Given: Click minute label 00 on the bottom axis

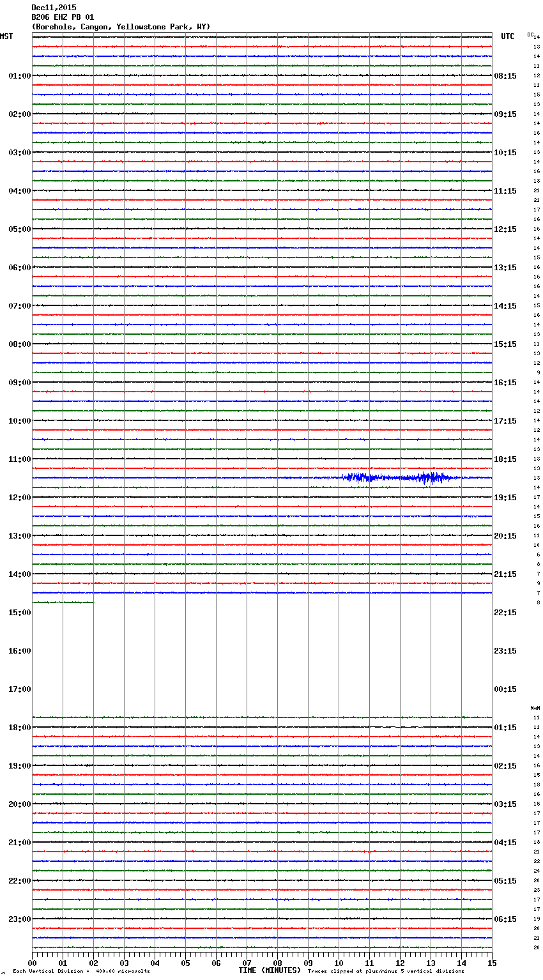Looking at the screenshot, I should click(x=32, y=963).
